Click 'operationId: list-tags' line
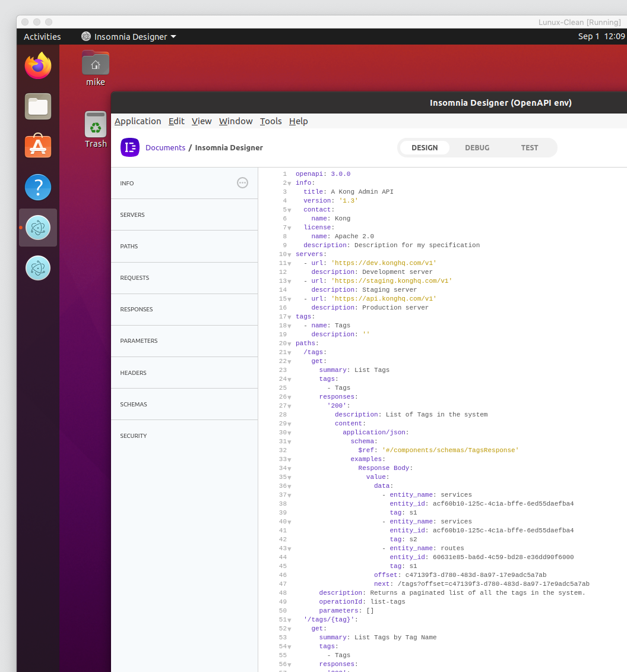Image resolution: width=627 pixels, height=672 pixels. [362, 602]
